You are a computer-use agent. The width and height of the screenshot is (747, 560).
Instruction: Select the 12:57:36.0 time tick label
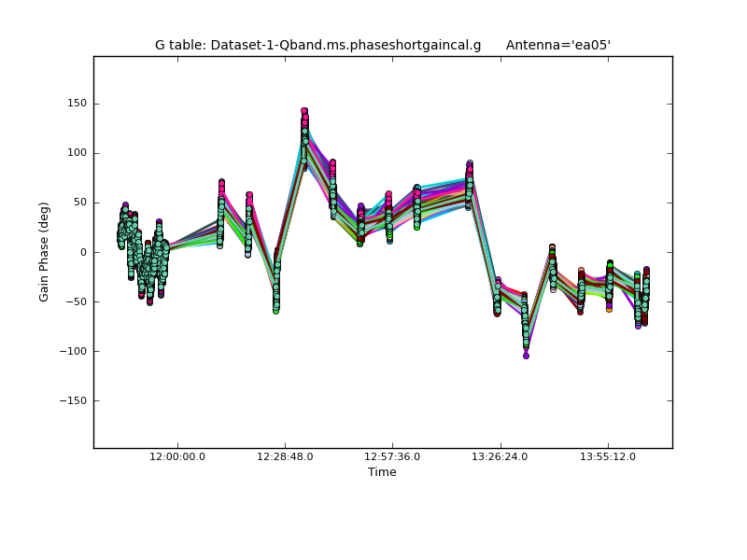(392, 456)
